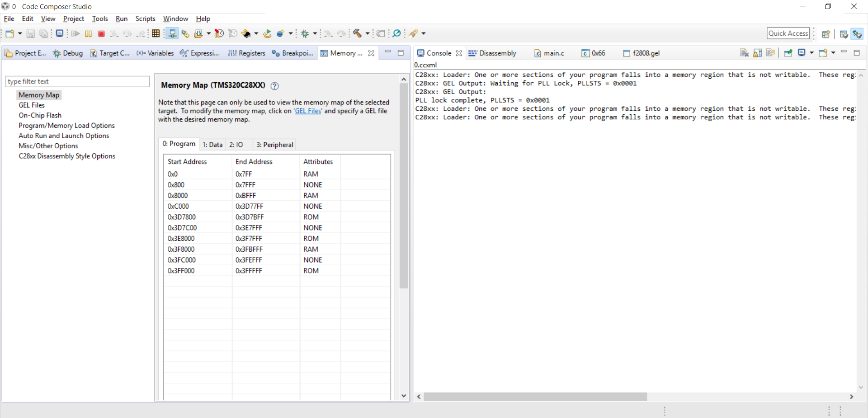868x418 pixels.
Task: Click the green bug Debug toolbar icon
Action: coord(305,33)
